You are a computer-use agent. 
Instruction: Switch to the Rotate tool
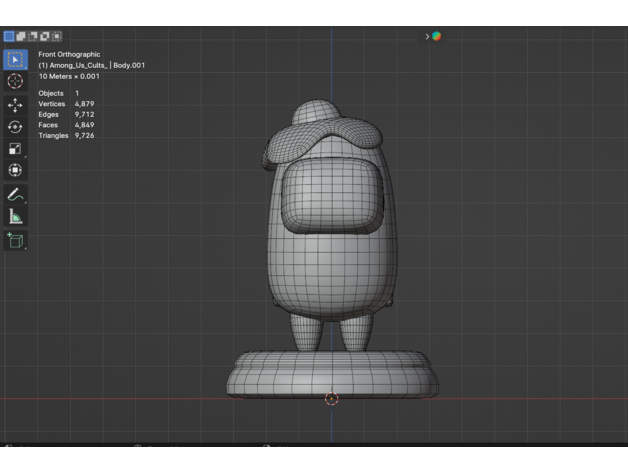point(15,127)
